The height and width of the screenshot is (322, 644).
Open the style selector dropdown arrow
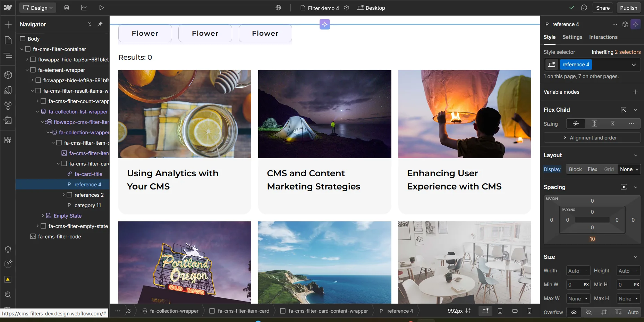point(634,65)
